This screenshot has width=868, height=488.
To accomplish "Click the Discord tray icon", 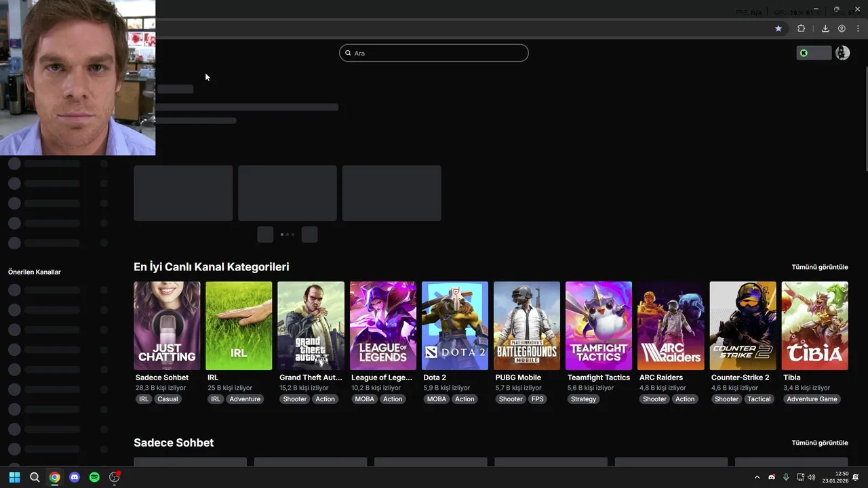I will (x=772, y=477).
